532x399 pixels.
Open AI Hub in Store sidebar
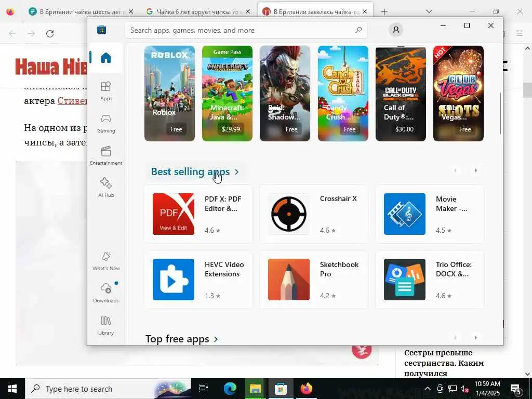pyautogui.click(x=106, y=188)
